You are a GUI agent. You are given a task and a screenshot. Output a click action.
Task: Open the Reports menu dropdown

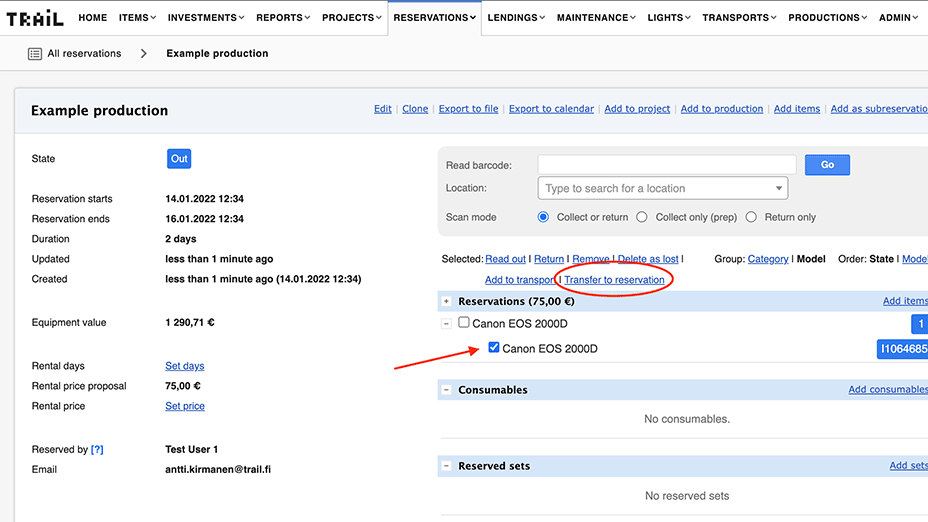click(x=283, y=18)
